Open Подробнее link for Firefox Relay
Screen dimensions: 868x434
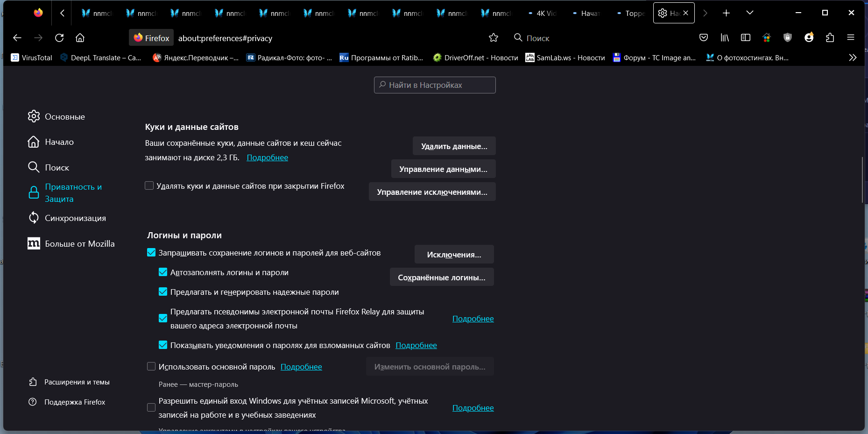[473, 319]
